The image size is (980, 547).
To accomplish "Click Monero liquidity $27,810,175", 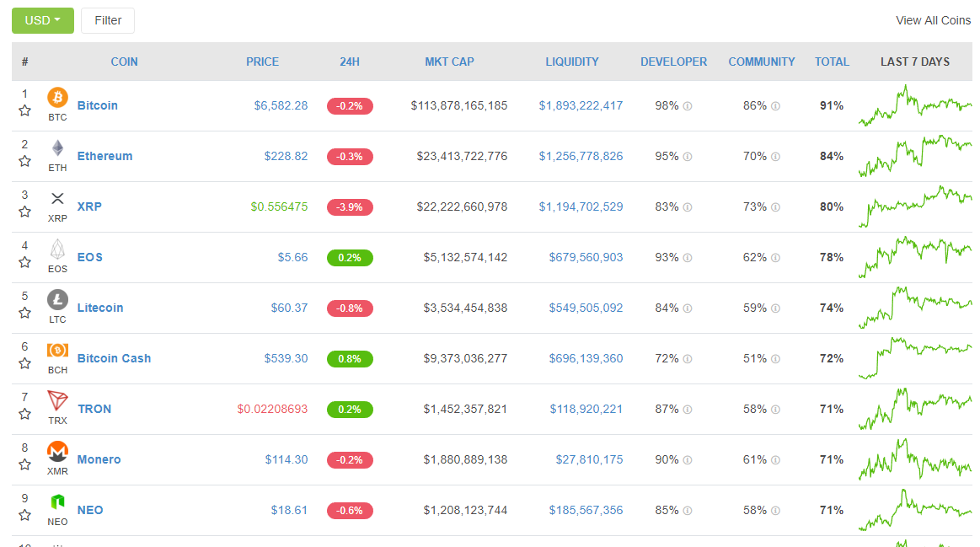I will (x=589, y=460).
